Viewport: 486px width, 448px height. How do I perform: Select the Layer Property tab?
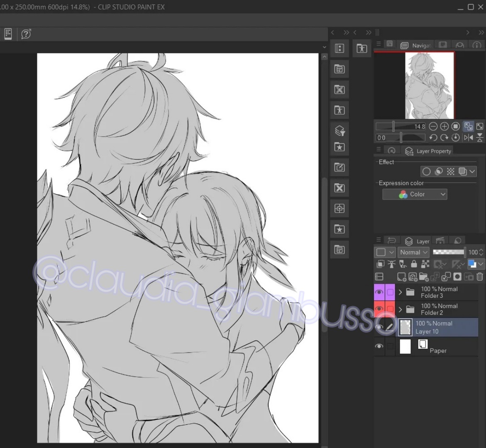pos(428,151)
